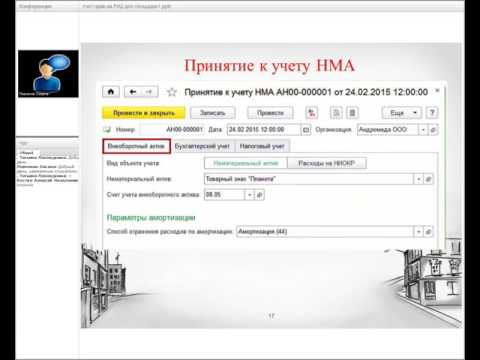This screenshot has height=360, width=480.
Task: Click Провести и закрыть button
Action: (144, 113)
